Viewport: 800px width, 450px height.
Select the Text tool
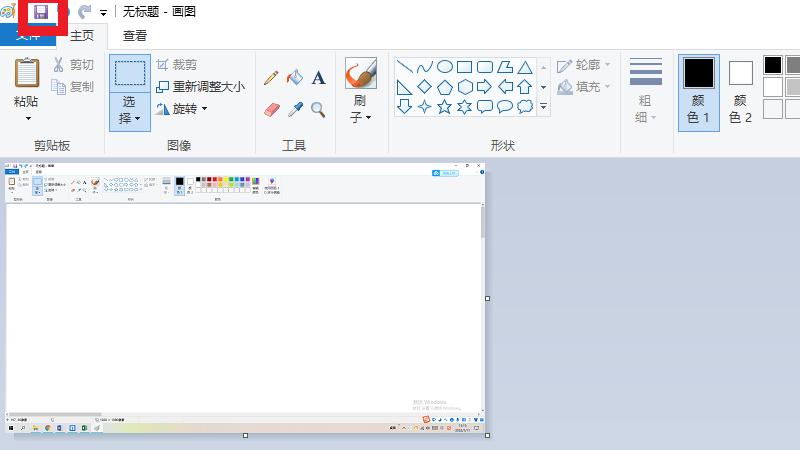coord(319,78)
